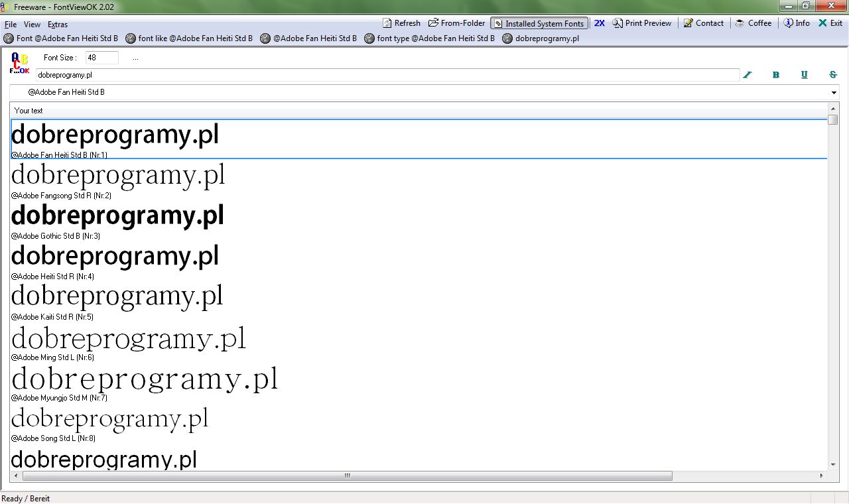The image size is (849, 504).
Task: Select '@Adobe Fan Heiti Std B (Nr:1)' font row
Action: tap(419, 139)
